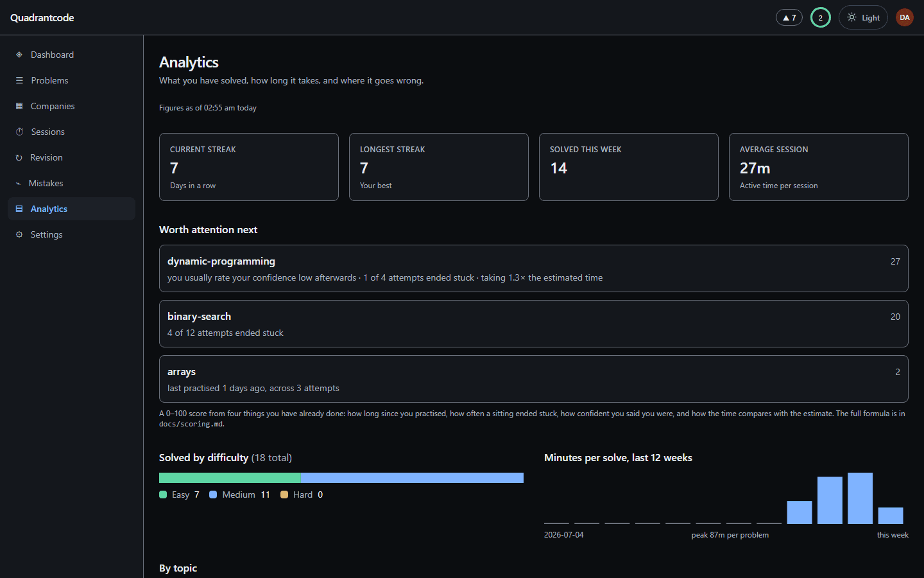Click the Current Streak card

point(249,167)
